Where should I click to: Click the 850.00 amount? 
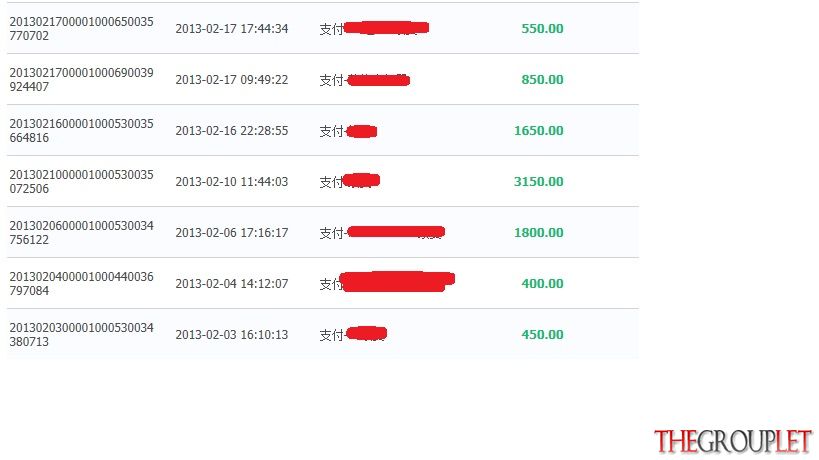pos(542,80)
